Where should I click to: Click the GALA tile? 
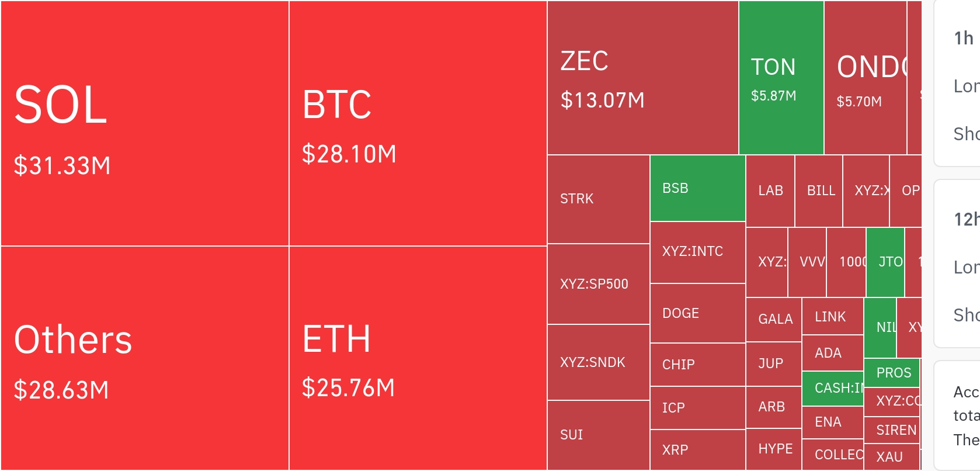coord(774,320)
